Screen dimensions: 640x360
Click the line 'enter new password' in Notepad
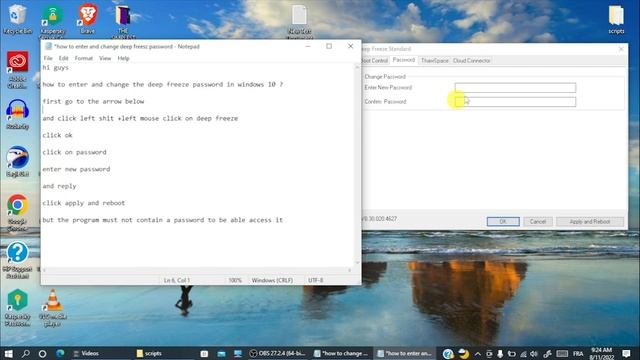tap(76, 169)
